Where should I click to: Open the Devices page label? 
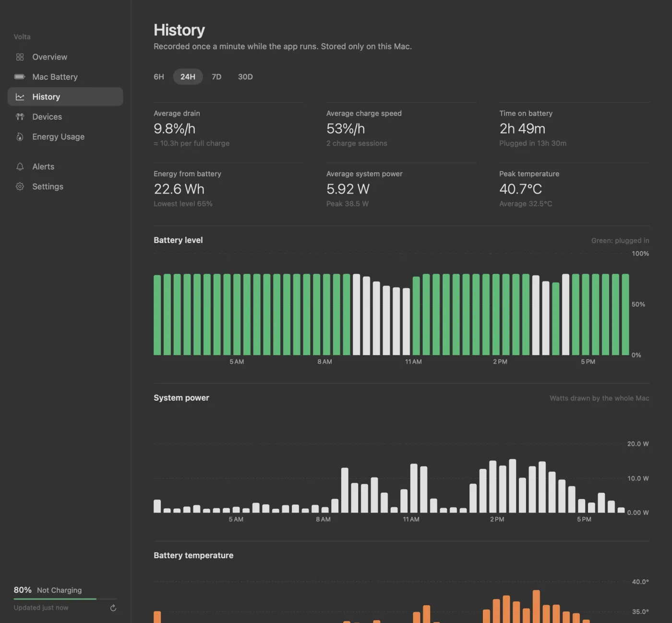47,117
